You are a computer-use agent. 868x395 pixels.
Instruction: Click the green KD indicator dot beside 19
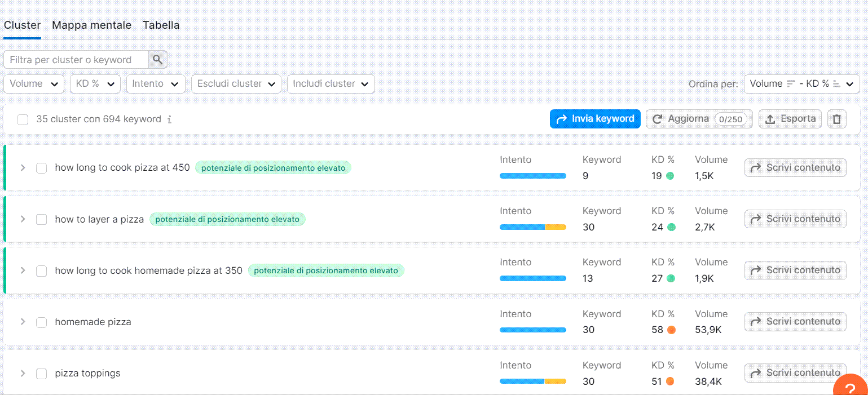[x=671, y=176]
